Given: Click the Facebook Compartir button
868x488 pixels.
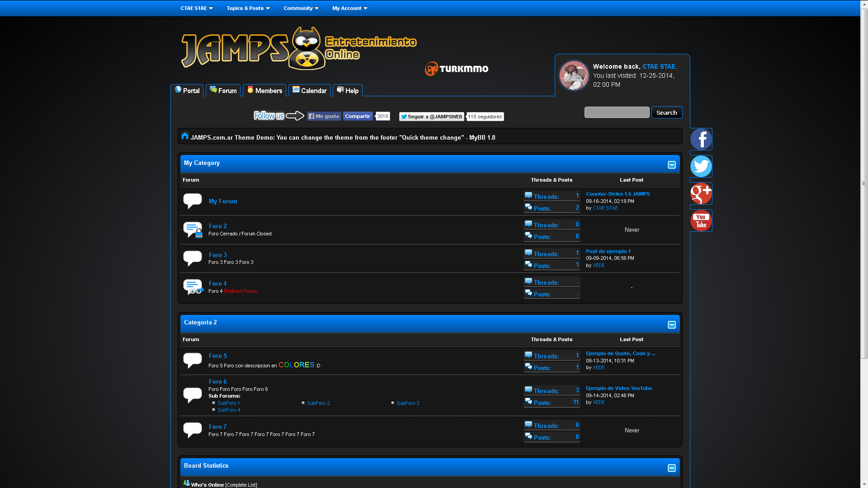Looking at the screenshot, I should [x=358, y=116].
